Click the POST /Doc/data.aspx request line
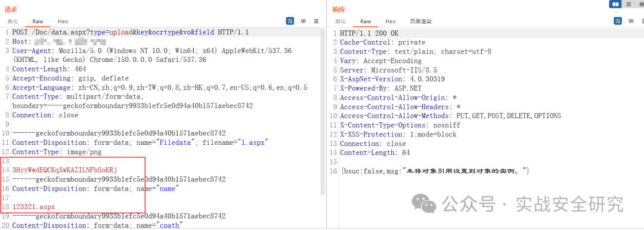This screenshot has height=230, width=644. 131,32
